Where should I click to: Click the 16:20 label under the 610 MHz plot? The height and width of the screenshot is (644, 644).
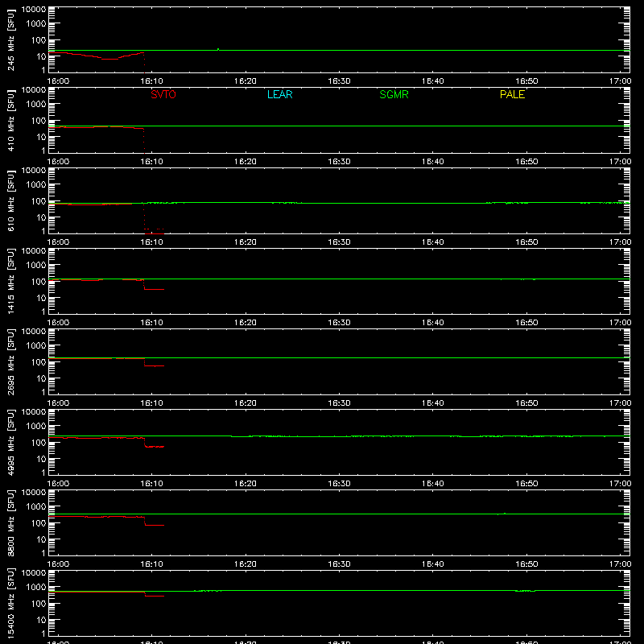[246, 242]
